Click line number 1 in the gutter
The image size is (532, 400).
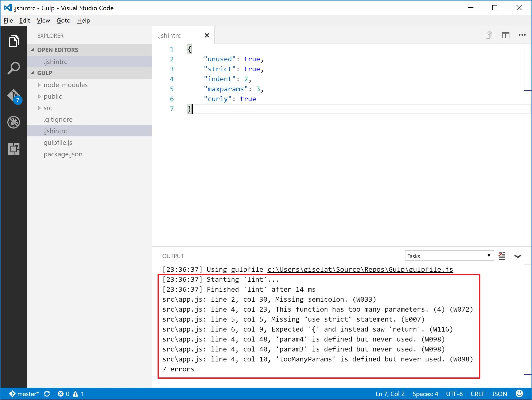[x=172, y=49]
